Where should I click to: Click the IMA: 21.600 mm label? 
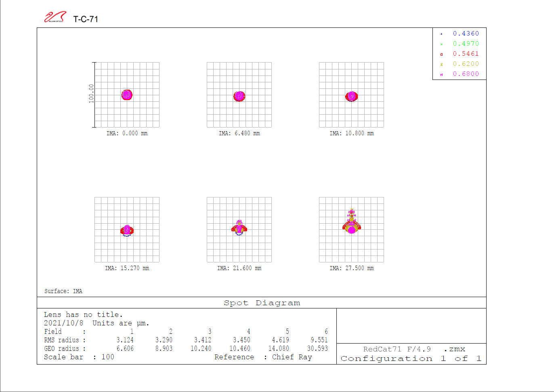[x=239, y=268]
